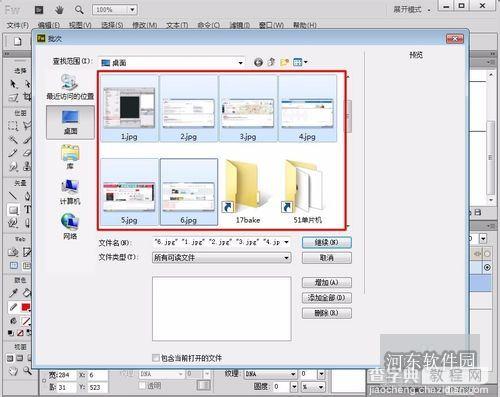Viewport: 500px width, 397px height.
Task: Set default stroke and fill colors
Action: click(x=11, y=332)
